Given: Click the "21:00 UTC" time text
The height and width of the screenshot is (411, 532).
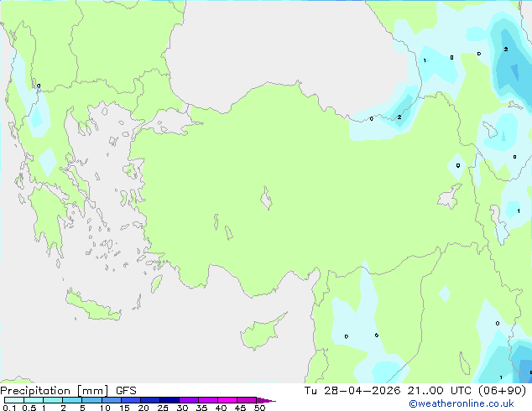Looking at the screenshot, I should 439,390.
